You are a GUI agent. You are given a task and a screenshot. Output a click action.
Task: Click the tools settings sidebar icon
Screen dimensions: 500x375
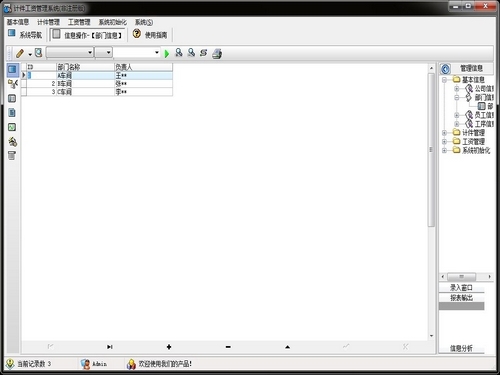(13, 142)
